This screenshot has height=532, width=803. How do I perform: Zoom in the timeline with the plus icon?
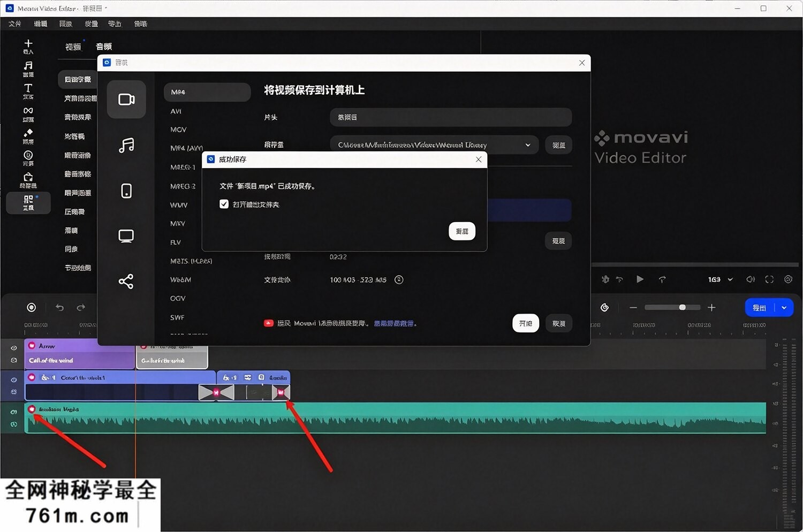(x=711, y=307)
